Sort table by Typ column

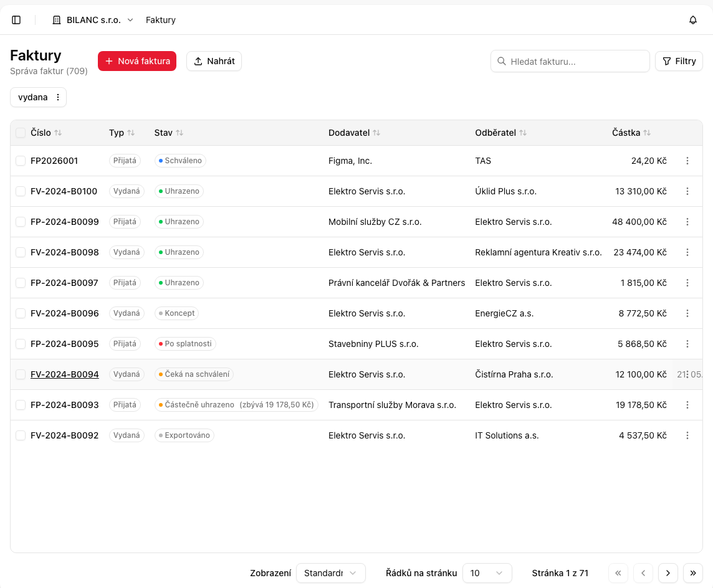click(x=122, y=133)
